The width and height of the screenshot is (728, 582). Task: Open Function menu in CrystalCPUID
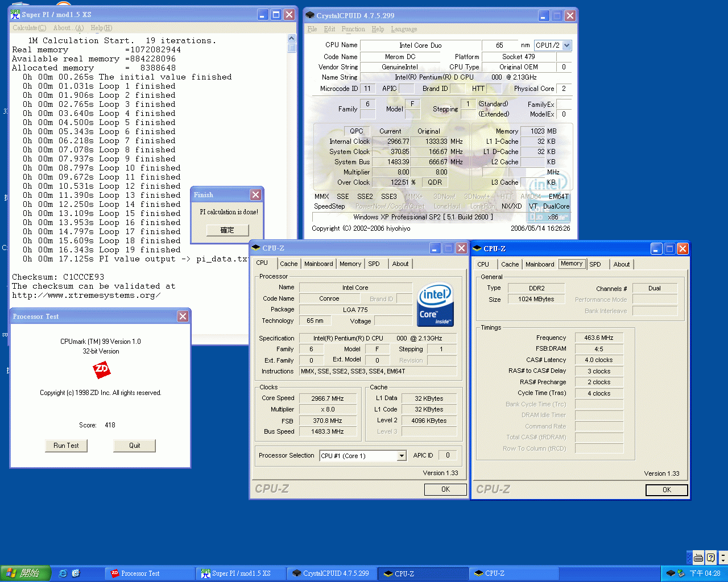point(353,29)
